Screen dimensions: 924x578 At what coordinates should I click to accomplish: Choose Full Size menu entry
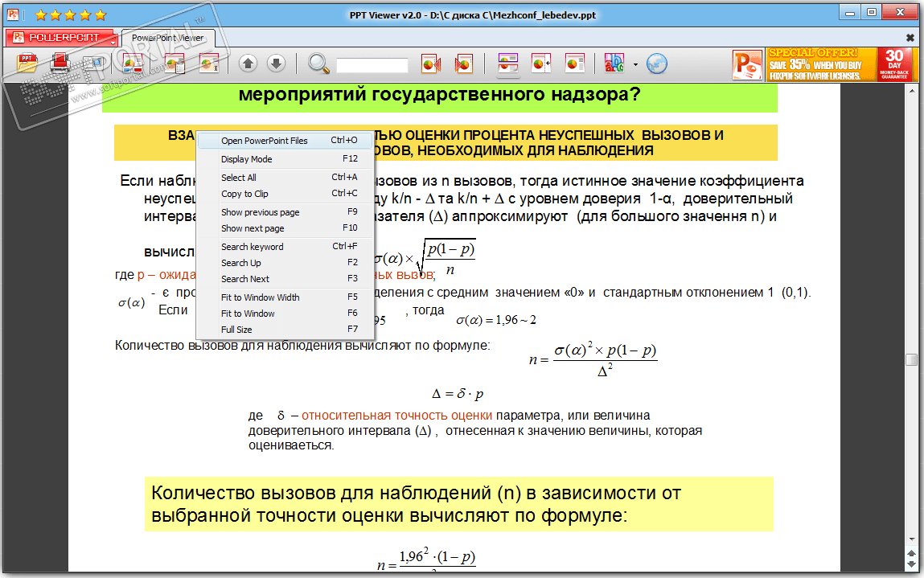(x=285, y=330)
